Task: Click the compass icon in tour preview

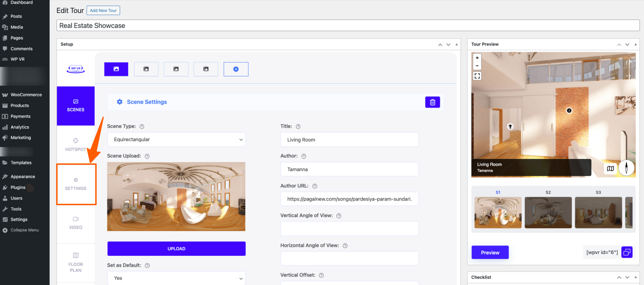Action: pos(626,168)
